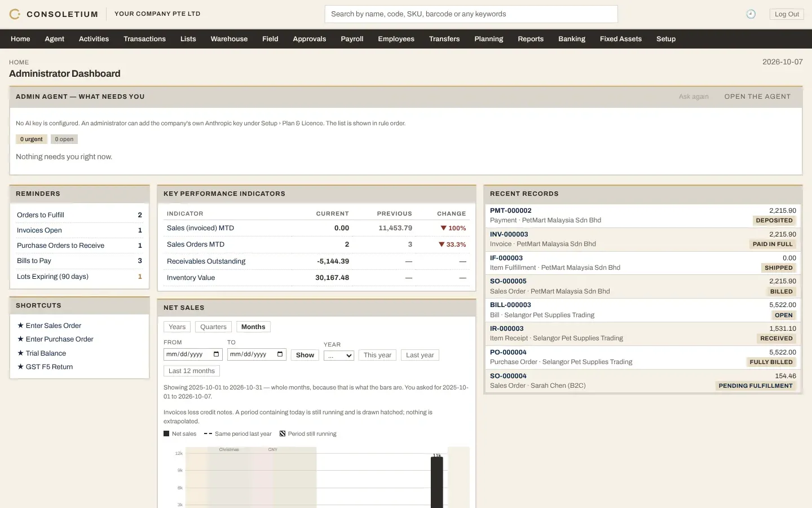Open the Lists menu
812x508 pixels.
point(188,39)
